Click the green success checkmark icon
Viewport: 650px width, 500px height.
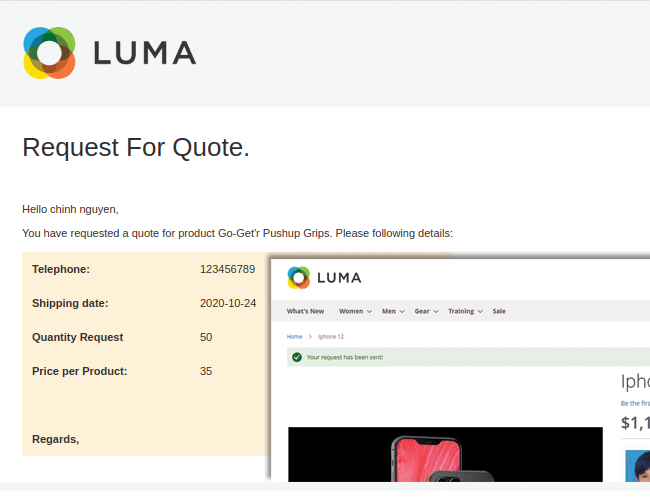296,356
